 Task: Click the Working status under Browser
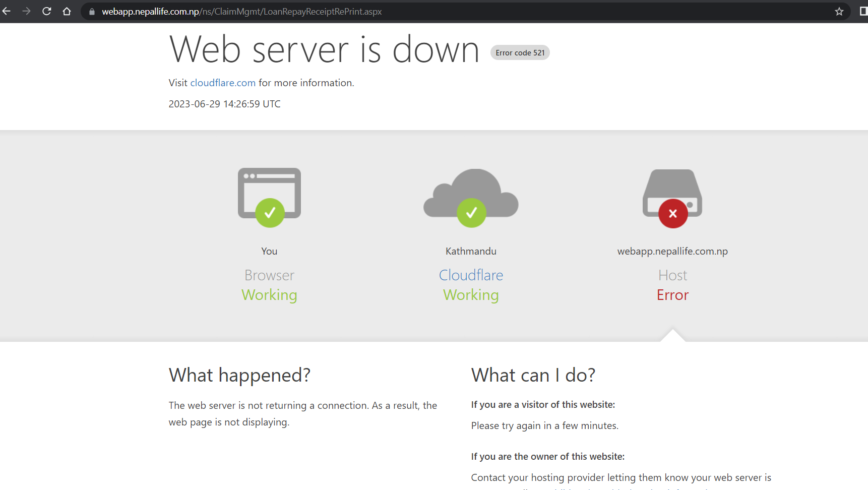(269, 295)
